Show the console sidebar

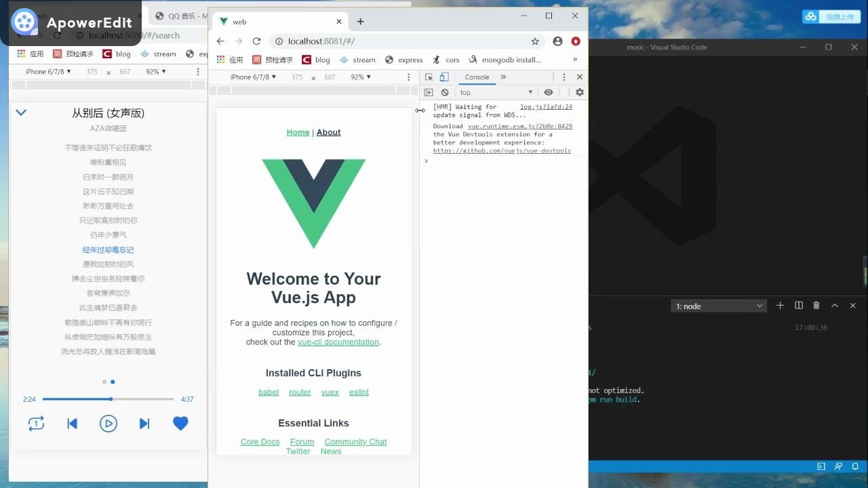(429, 92)
